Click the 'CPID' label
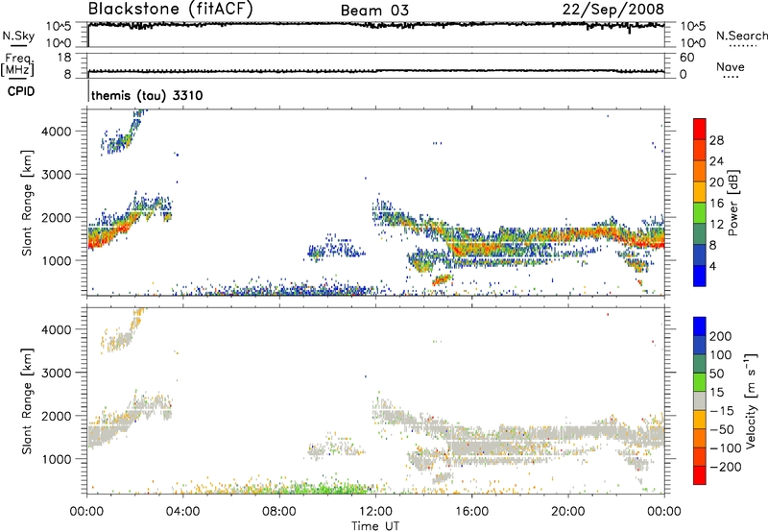The image size is (768, 532). [21, 91]
